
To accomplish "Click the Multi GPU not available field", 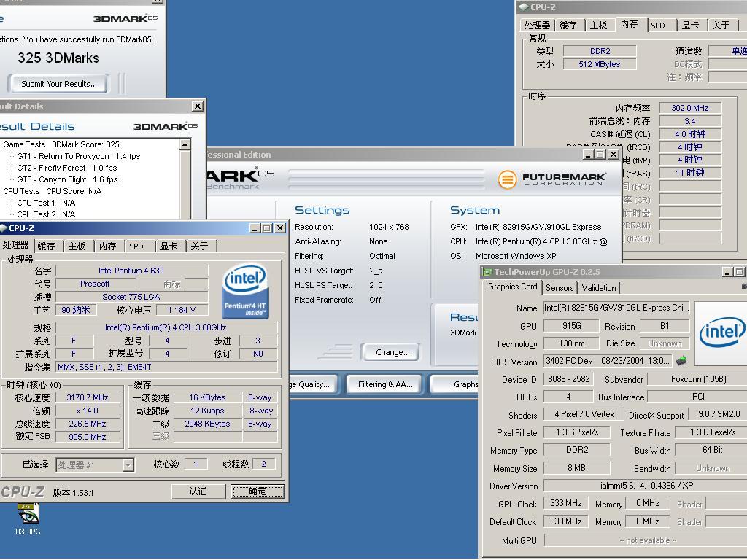I will [646, 540].
